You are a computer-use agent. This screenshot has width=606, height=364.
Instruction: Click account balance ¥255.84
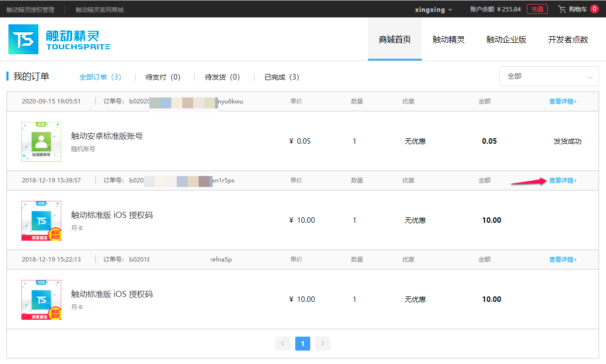tap(495, 9)
